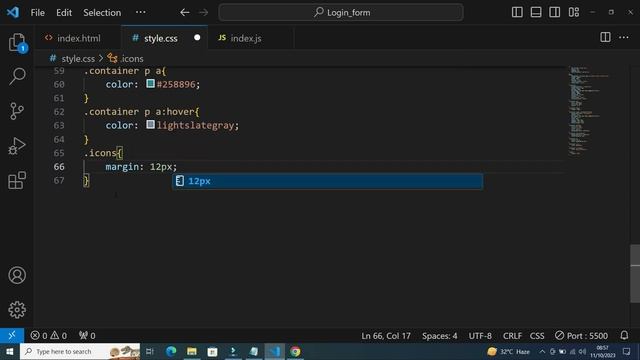Screen dimensions: 640x360
Task: Click the ports forwarded status item
Action: point(87,336)
